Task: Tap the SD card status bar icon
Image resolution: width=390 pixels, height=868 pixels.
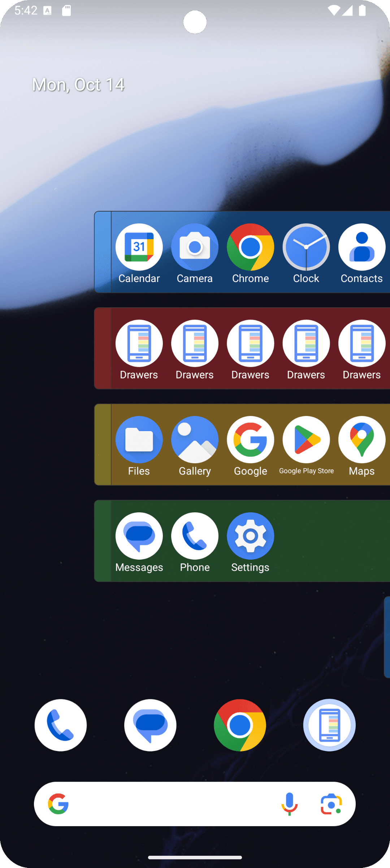Action: (66, 10)
